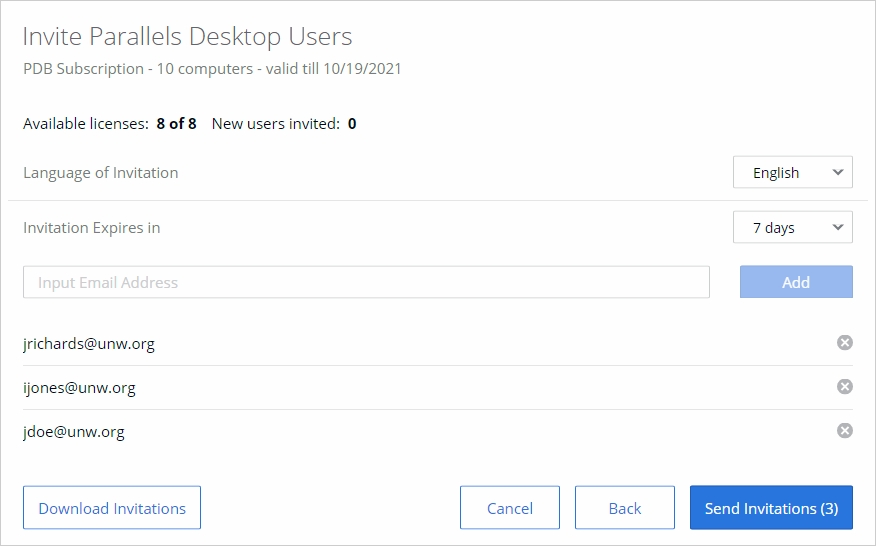Select the jdoe@unw.org email row text

74,432
